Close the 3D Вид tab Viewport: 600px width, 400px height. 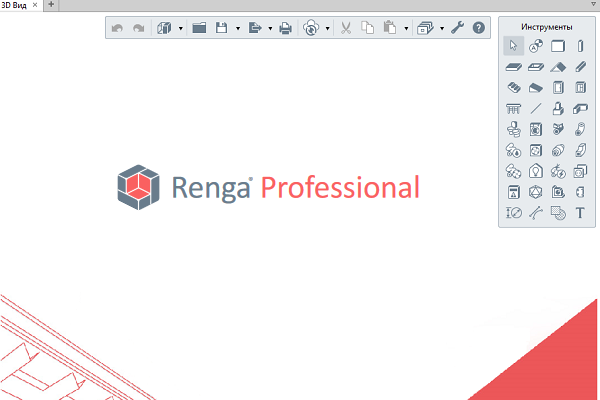tap(35, 5)
